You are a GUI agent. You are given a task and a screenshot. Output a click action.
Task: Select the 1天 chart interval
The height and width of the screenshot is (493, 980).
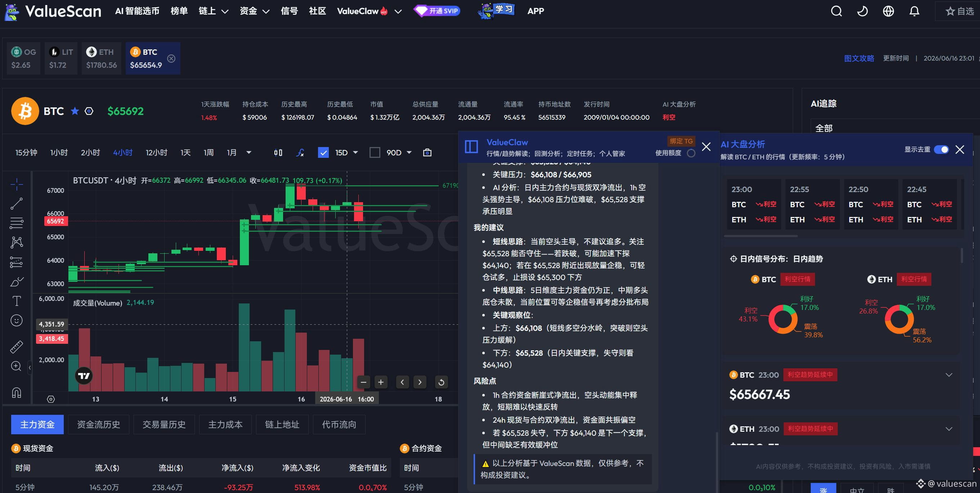[185, 153]
